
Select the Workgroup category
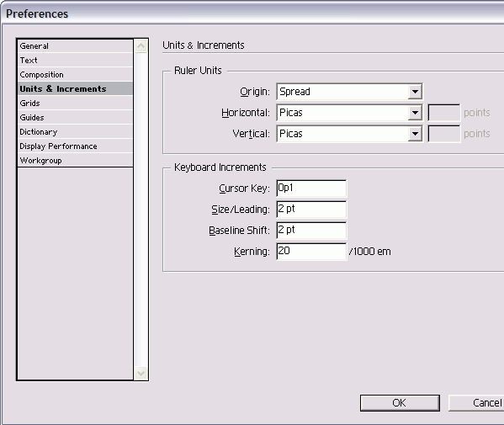[x=75, y=161]
